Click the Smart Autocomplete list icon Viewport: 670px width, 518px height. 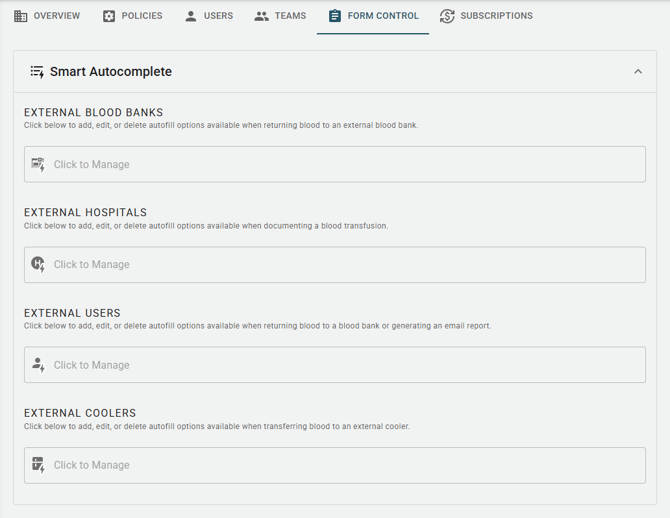coord(37,72)
